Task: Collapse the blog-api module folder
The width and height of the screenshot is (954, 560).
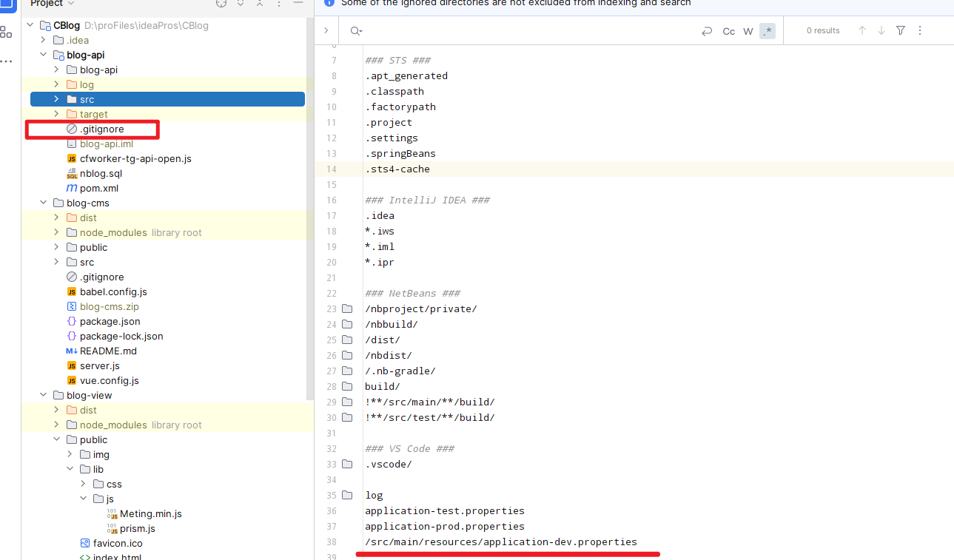Action: 44,55
